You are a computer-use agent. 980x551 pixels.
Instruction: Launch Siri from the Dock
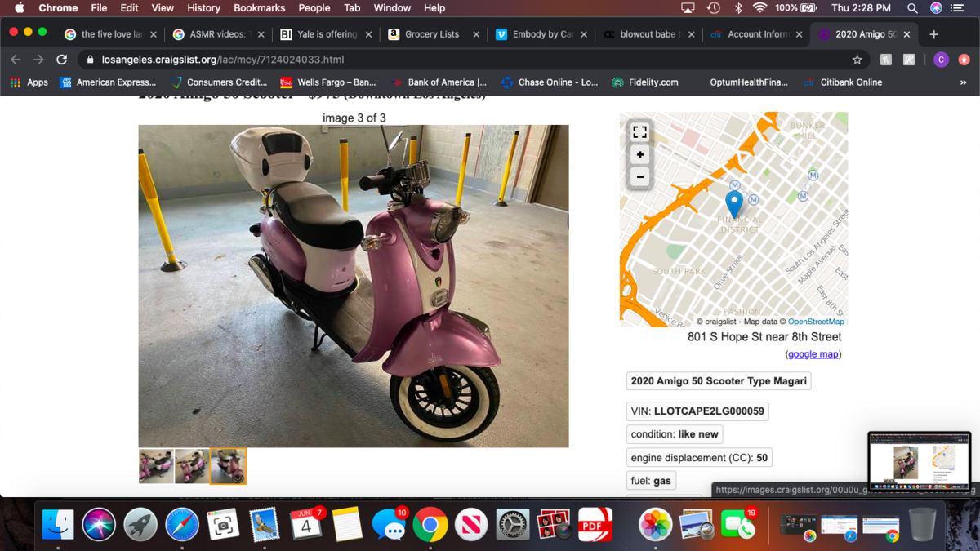pos(99,525)
